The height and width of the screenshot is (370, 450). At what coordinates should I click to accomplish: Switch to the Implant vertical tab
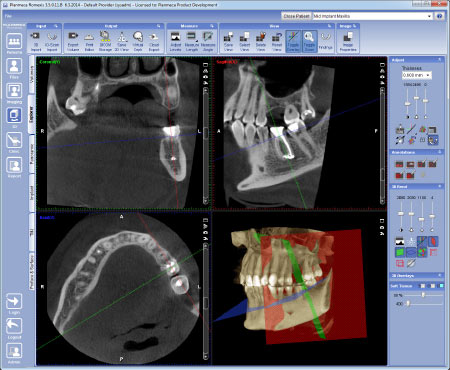pos(32,193)
